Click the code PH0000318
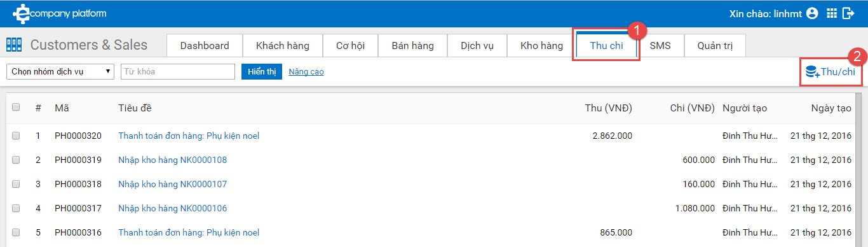The width and height of the screenshot is (868, 247). (78, 184)
